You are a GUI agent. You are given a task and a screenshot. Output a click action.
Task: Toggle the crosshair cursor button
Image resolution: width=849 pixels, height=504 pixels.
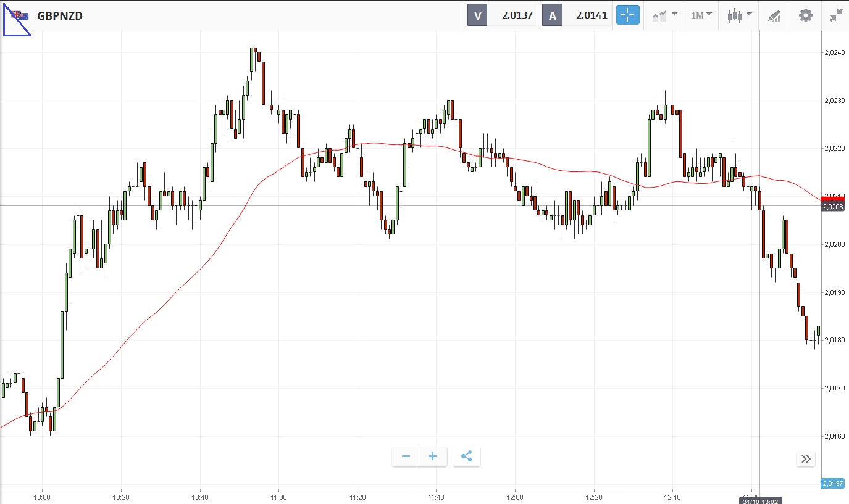(627, 15)
